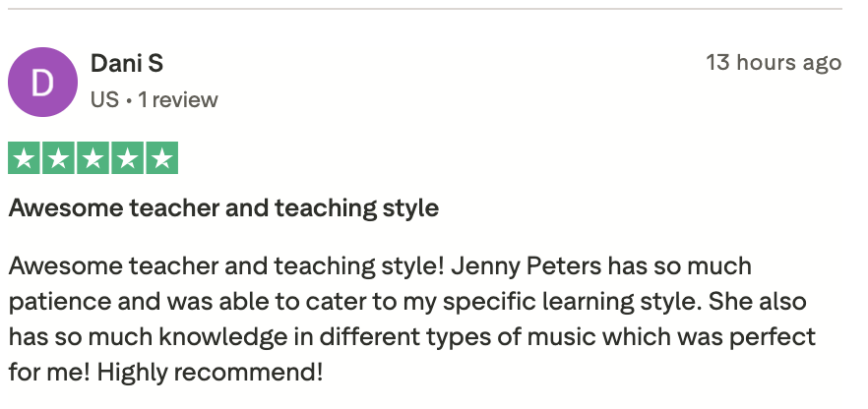Click the purple "D" profile avatar
This screenshot has height=409, width=868.
coord(42,82)
